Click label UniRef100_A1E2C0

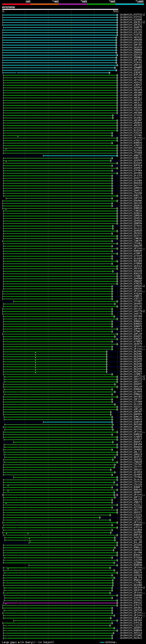[x=131, y=407]
